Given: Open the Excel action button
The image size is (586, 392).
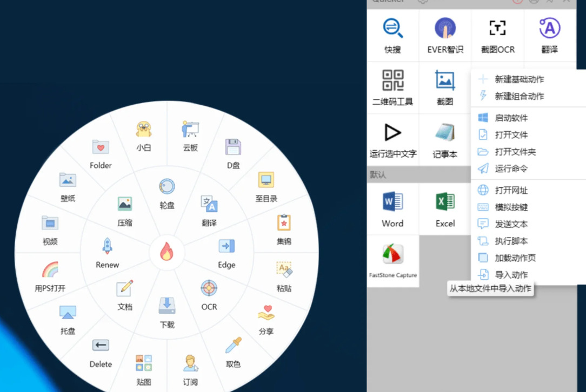Looking at the screenshot, I should [x=445, y=209].
